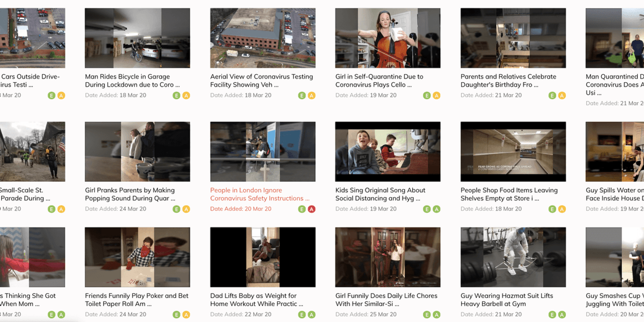This screenshot has height=322, width=644.
Task: Click green A badge under Kids Sing video
Action: tap(436, 209)
